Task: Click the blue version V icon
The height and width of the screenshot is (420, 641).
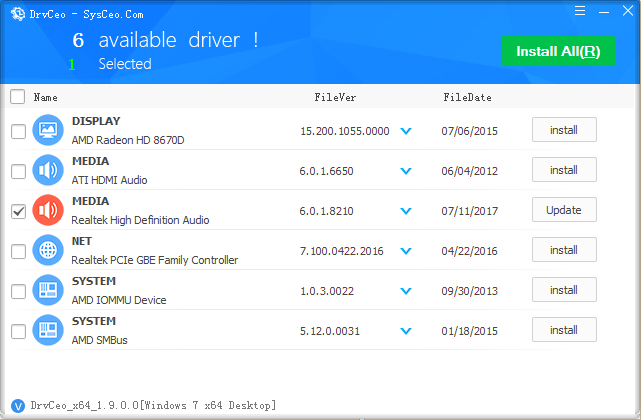Action: 18,406
